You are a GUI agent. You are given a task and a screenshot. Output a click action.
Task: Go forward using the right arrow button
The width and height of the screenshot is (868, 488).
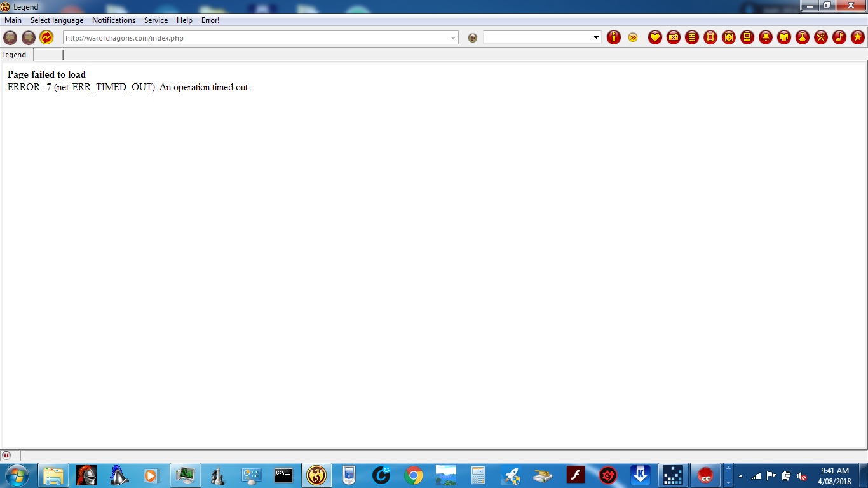pyautogui.click(x=29, y=37)
